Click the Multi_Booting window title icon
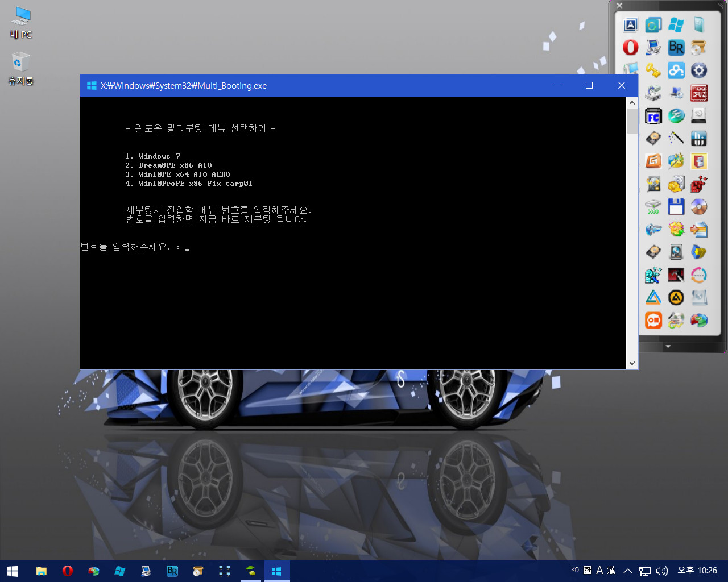The width and height of the screenshot is (728, 582). coord(91,85)
